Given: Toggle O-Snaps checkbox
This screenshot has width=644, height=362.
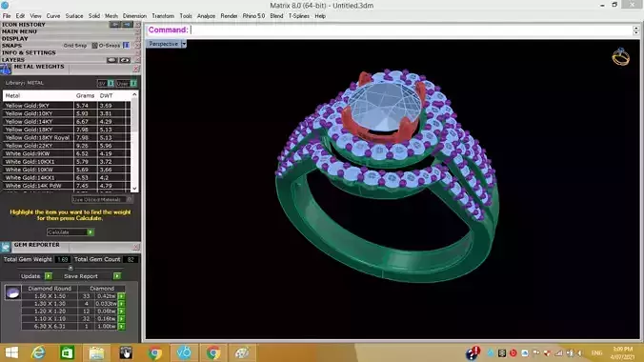Looking at the screenshot, I should 94,46.
